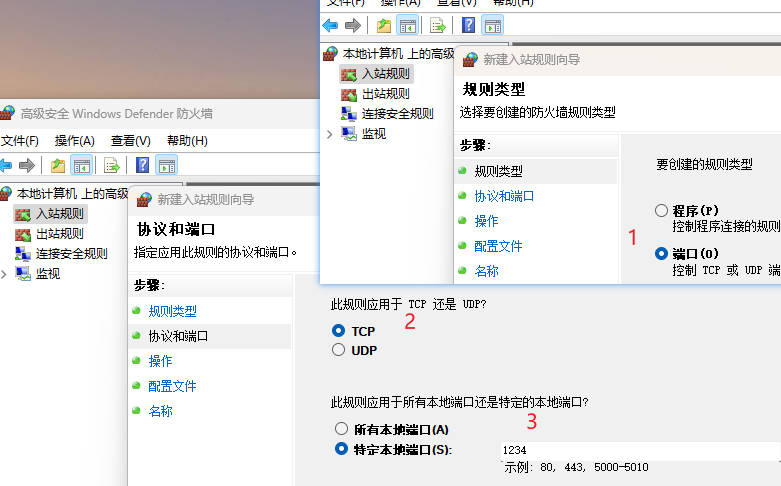
Task: Click the 监视 monitor icon in the upper window tree
Action: pos(349,133)
